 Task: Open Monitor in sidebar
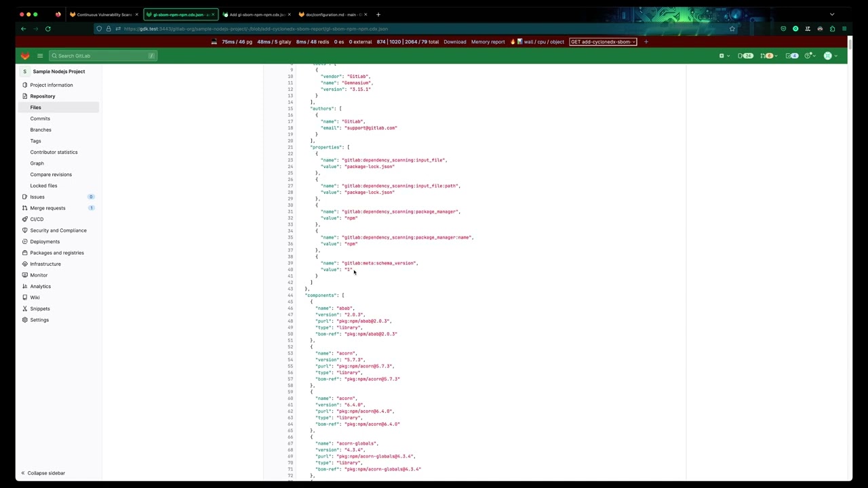(x=59, y=275)
